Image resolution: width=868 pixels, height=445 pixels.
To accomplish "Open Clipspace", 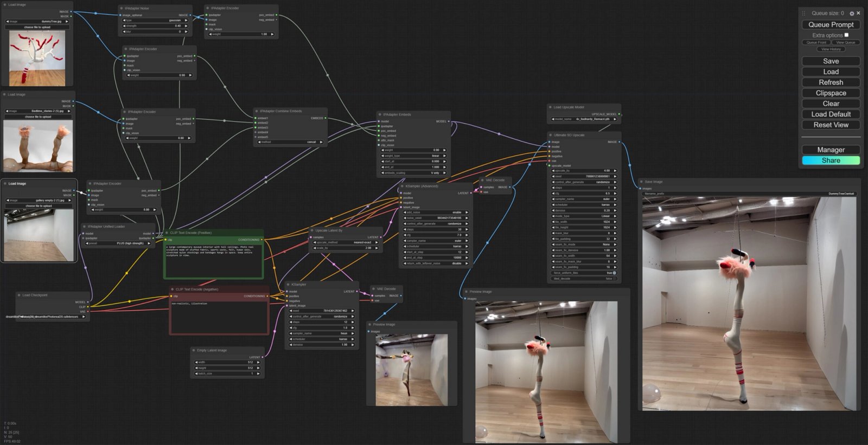I will tap(831, 93).
